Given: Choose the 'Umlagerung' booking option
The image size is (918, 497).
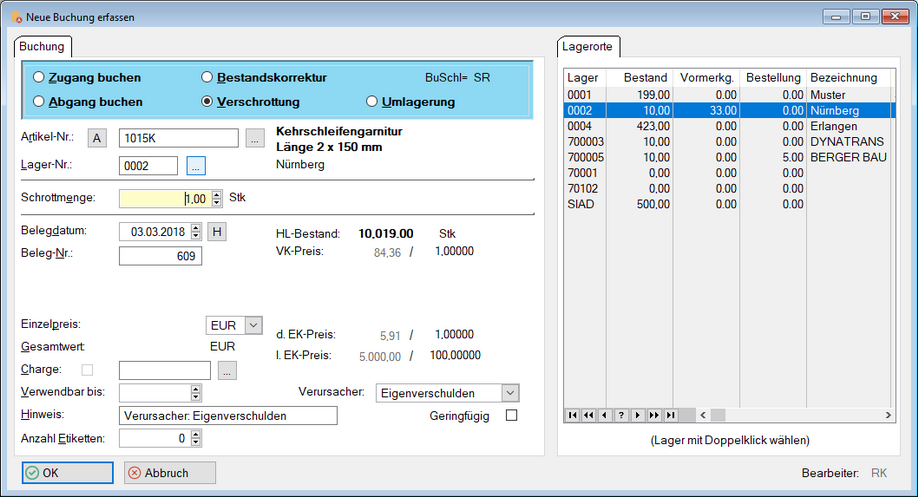Looking at the screenshot, I should click(372, 102).
